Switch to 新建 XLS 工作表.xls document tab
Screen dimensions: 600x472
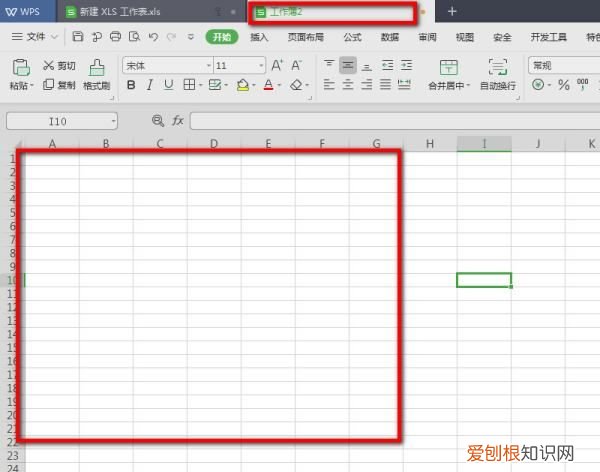click(x=151, y=11)
